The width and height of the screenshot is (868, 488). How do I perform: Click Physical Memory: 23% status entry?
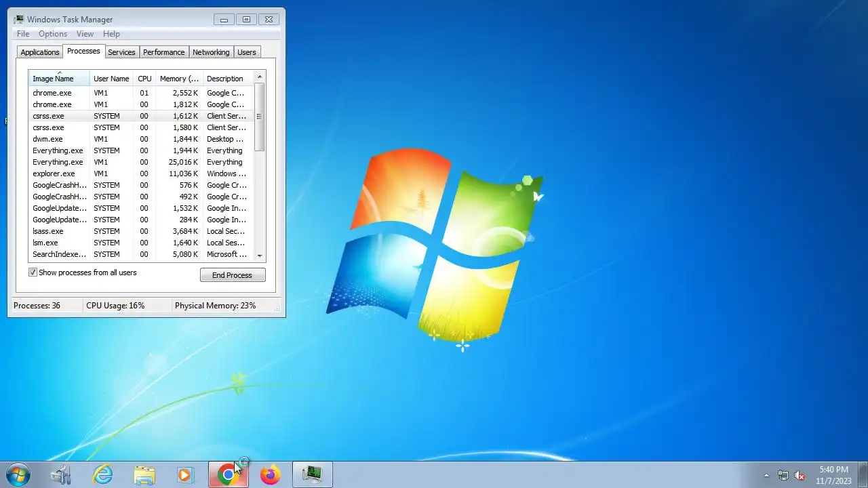pyautogui.click(x=216, y=306)
